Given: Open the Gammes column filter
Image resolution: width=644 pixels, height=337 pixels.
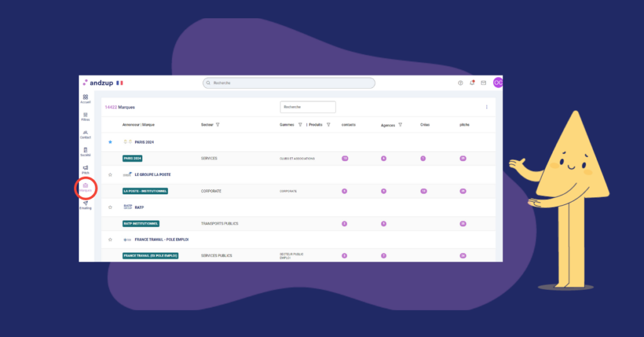Looking at the screenshot, I should pos(300,124).
